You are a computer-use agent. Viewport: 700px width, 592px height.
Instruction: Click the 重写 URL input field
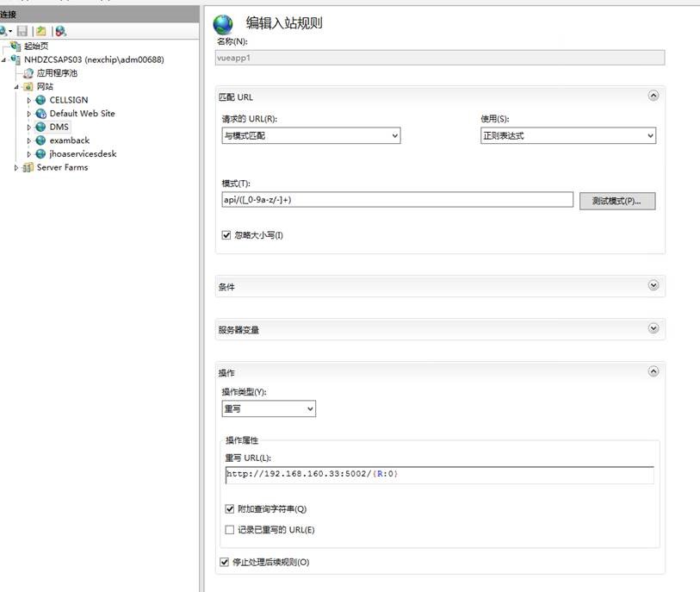(x=440, y=475)
